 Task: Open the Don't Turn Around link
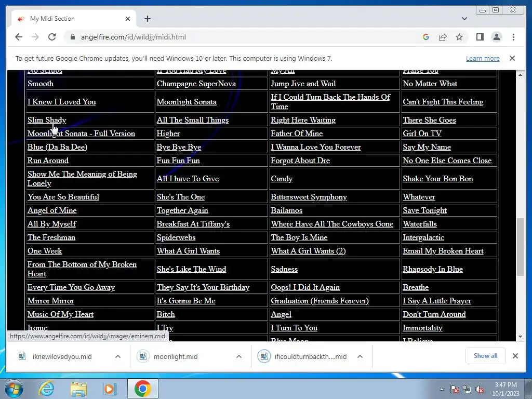coord(434,314)
